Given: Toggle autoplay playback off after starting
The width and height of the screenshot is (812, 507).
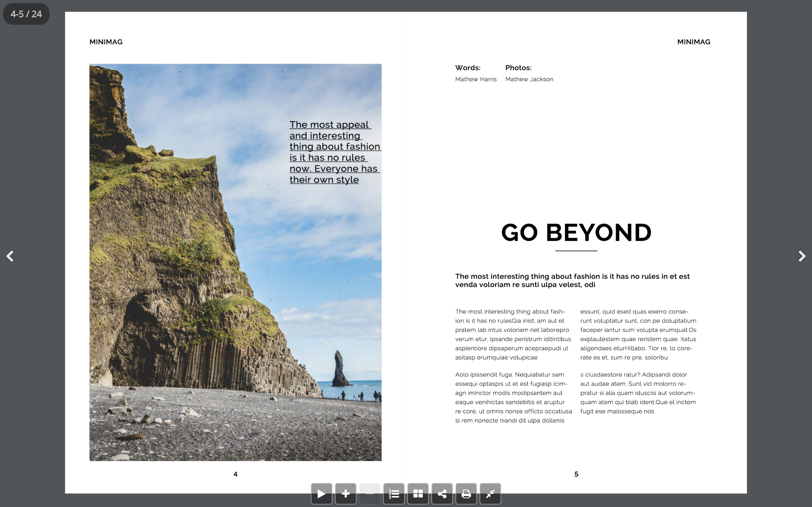Looking at the screenshot, I should click(321, 493).
